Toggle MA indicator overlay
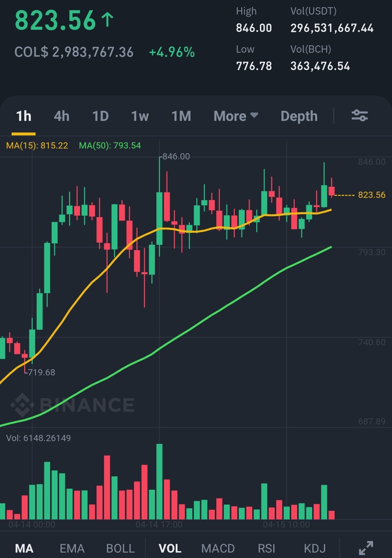The width and height of the screenshot is (392, 558). [x=24, y=548]
